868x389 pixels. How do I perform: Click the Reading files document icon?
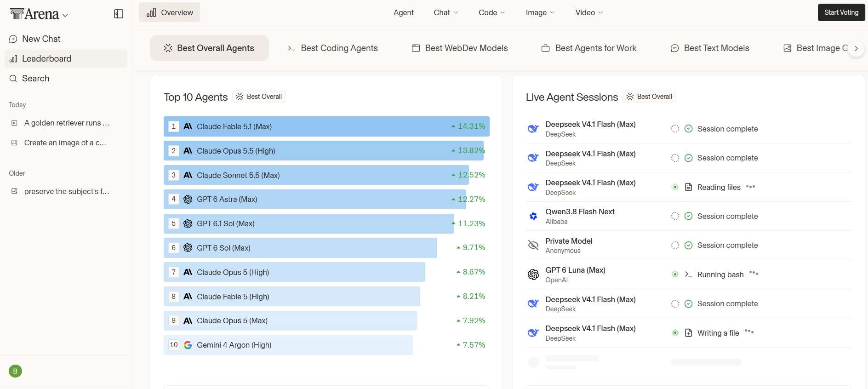click(688, 187)
